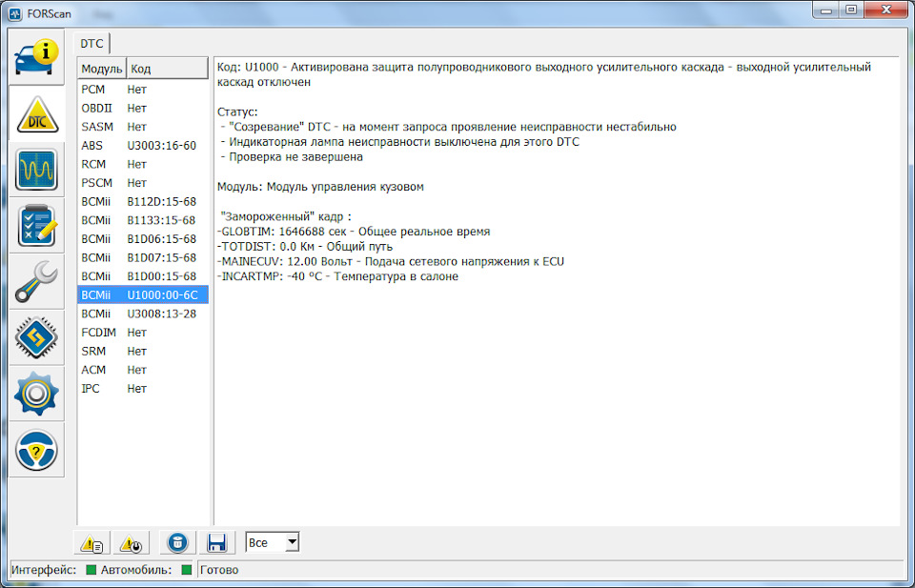The image size is (915, 588).
Task: Open the tests checklist icon
Action: tap(36, 226)
